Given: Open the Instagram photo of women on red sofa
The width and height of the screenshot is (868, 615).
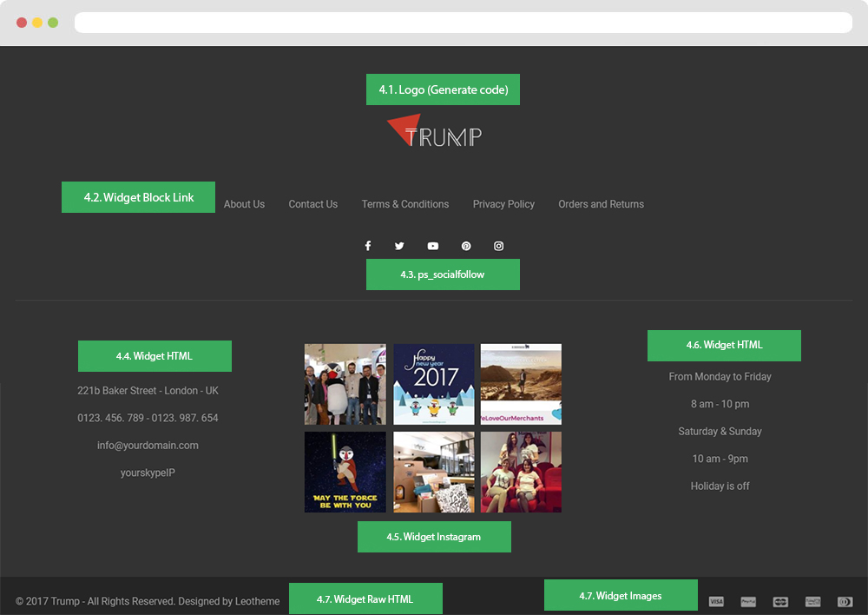Looking at the screenshot, I should (521, 472).
